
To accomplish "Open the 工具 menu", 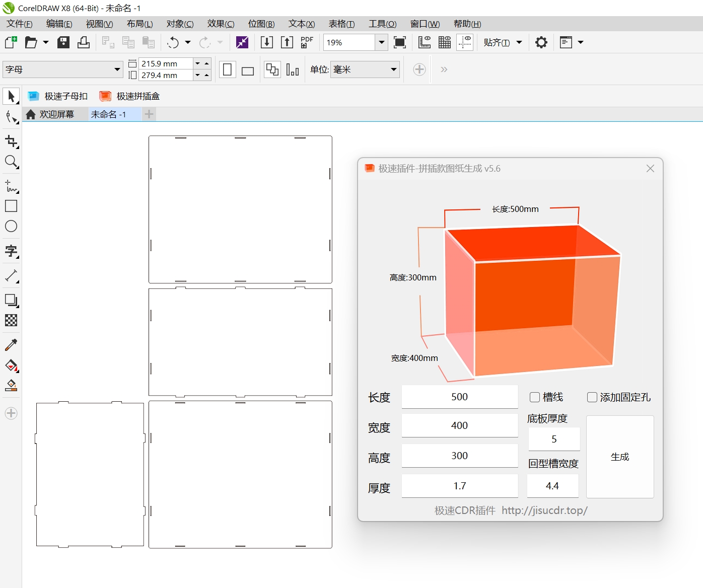I will click(x=382, y=24).
